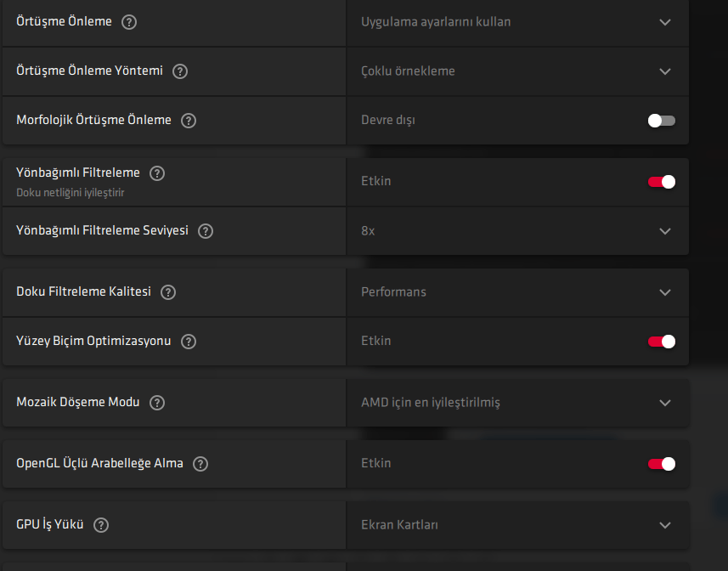Viewport: 728px width, 571px height.
Task: Enable Morfolojik Örtüşme Önleme toggle
Action: (x=661, y=121)
